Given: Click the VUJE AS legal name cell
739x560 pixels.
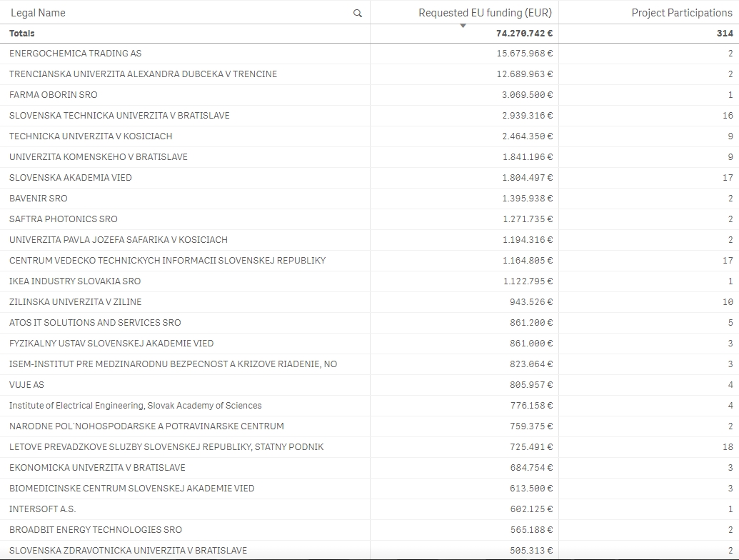Looking at the screenshot, I should 26,385.
